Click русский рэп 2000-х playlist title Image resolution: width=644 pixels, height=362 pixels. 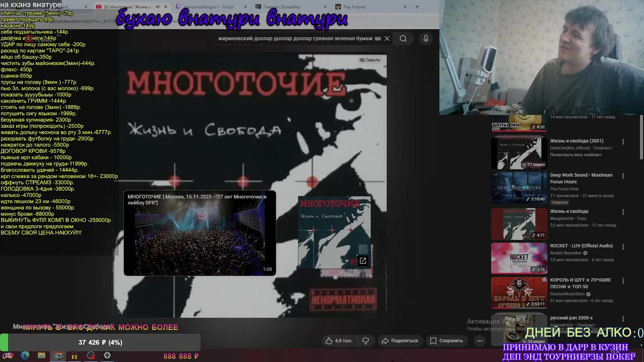pos(571,318)
